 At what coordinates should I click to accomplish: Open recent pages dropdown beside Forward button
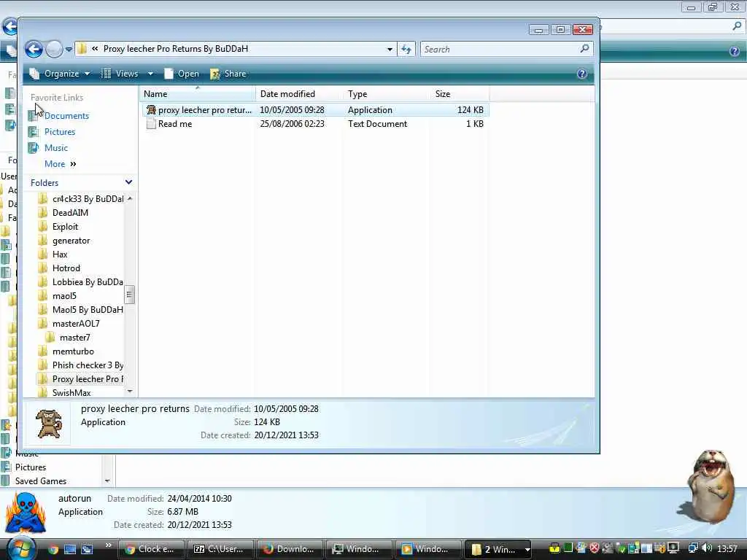(69, 49)
